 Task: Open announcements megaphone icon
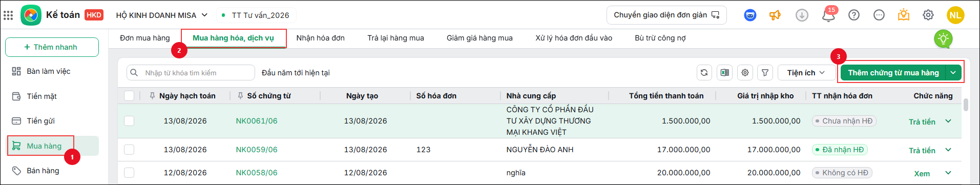(x=775, y=15)
